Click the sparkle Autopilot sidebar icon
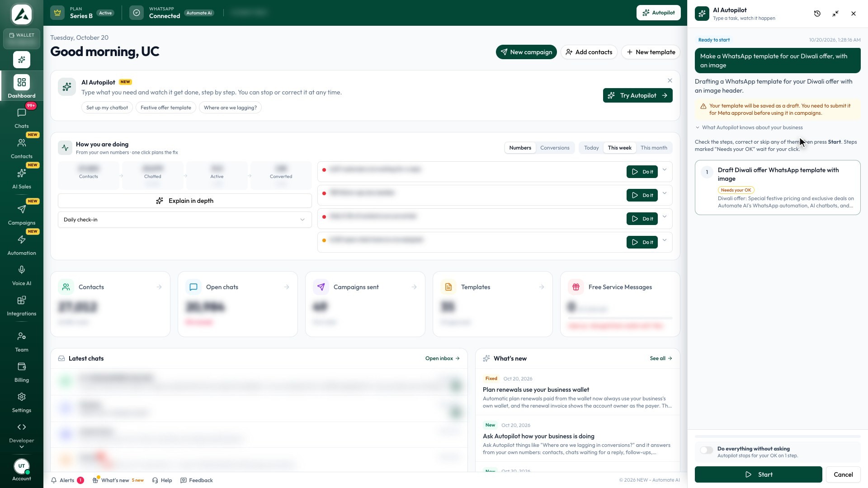The image size is (868, 488). click(x=21, y=60)
